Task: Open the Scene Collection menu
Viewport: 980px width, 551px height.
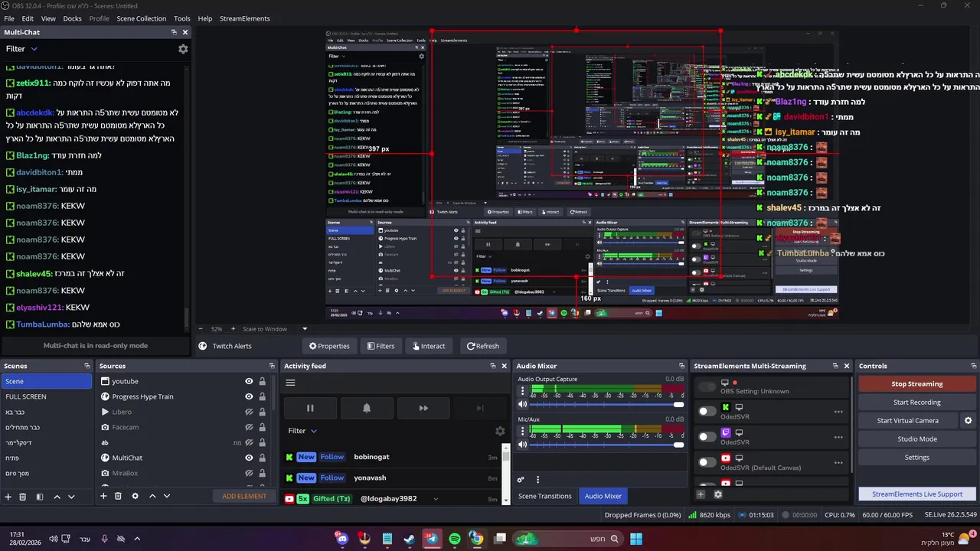Action: click(141, 18)
